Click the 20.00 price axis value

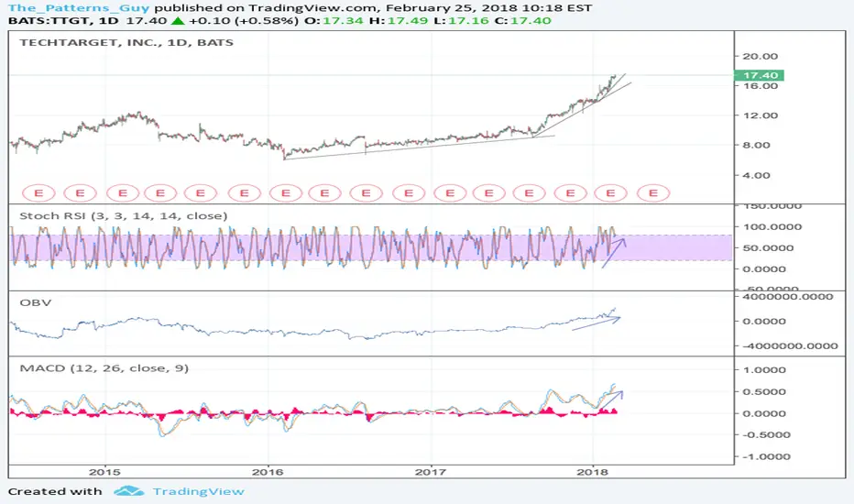(x=761, y=56)
